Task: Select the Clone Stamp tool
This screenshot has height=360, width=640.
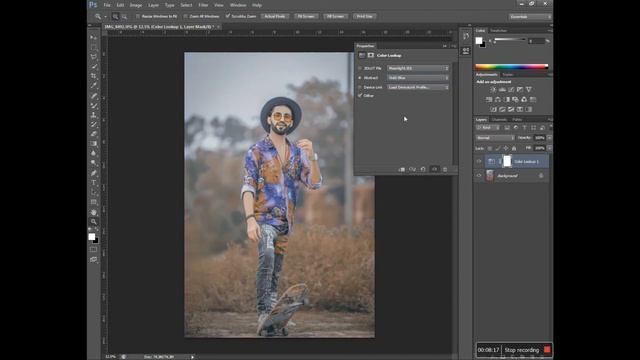Action: click(x=94, y=115)
